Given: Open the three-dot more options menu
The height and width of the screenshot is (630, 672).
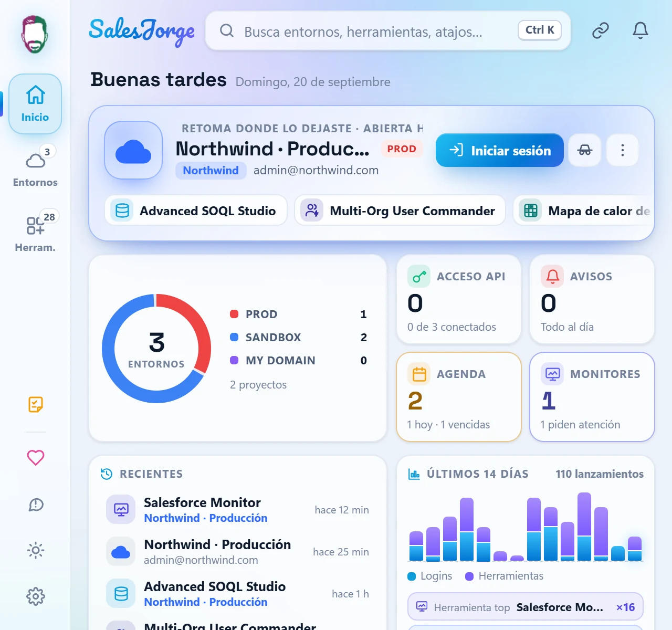Looking at the screenshot, I should 623,150.
